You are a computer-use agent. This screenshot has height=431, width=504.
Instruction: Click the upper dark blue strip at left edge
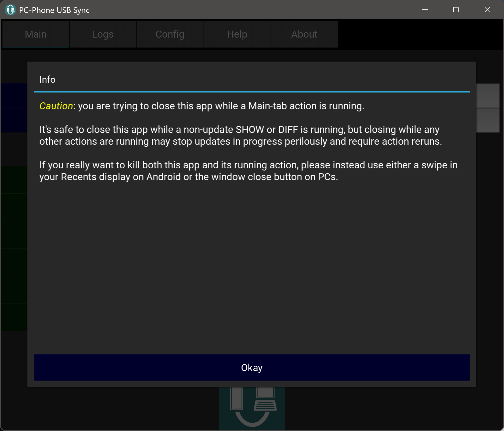click(x=14, y=95)
